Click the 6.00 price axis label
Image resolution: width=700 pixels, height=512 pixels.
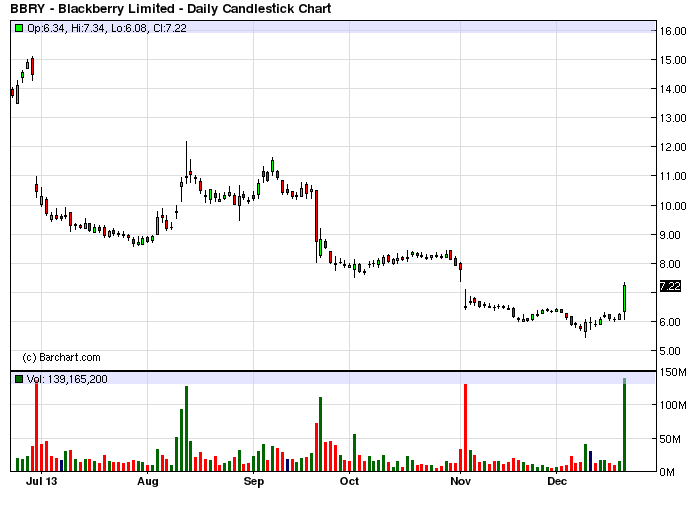click(670, 322)
